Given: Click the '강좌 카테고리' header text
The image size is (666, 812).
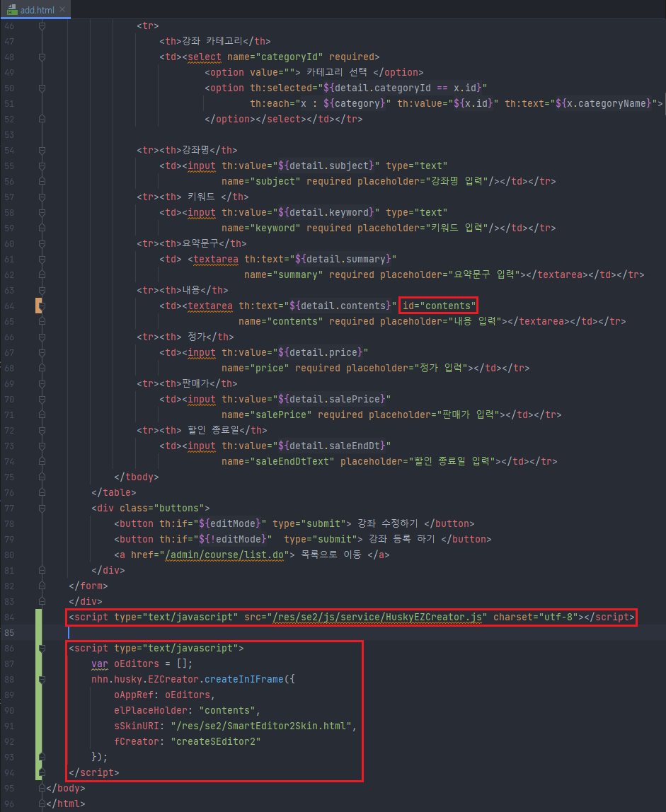Looking at the screenshot, I should coord(212,41).
